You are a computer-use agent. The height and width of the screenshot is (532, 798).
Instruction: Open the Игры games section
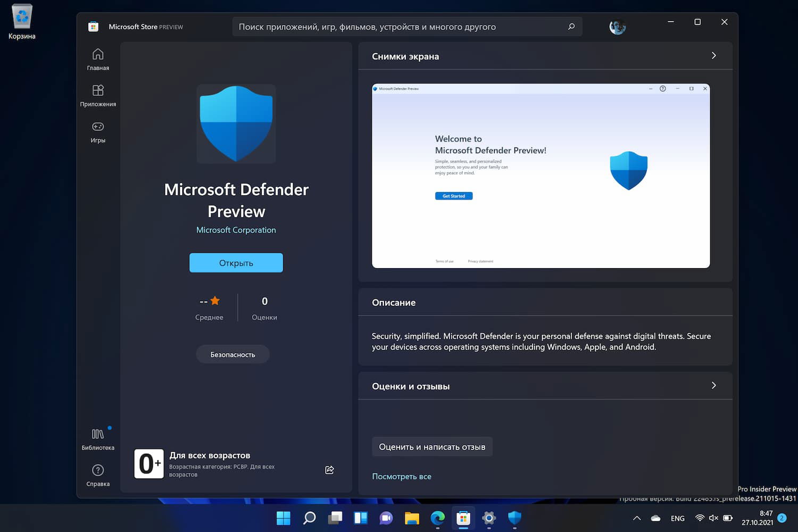click(98, 132)
